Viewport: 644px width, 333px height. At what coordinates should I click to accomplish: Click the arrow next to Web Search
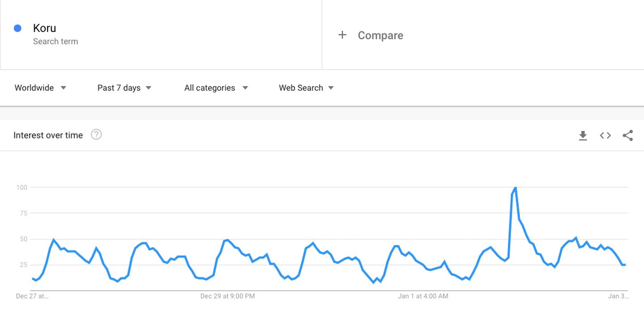[331, 88]
